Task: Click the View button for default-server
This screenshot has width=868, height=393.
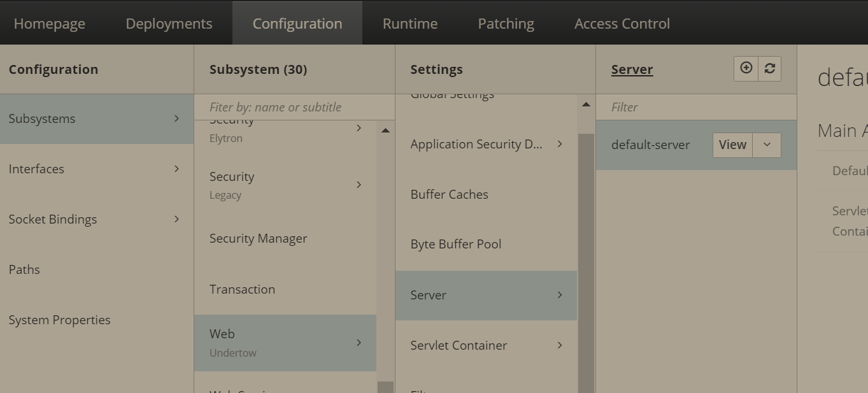Action: pyautogui.click(x=732, y=145)
